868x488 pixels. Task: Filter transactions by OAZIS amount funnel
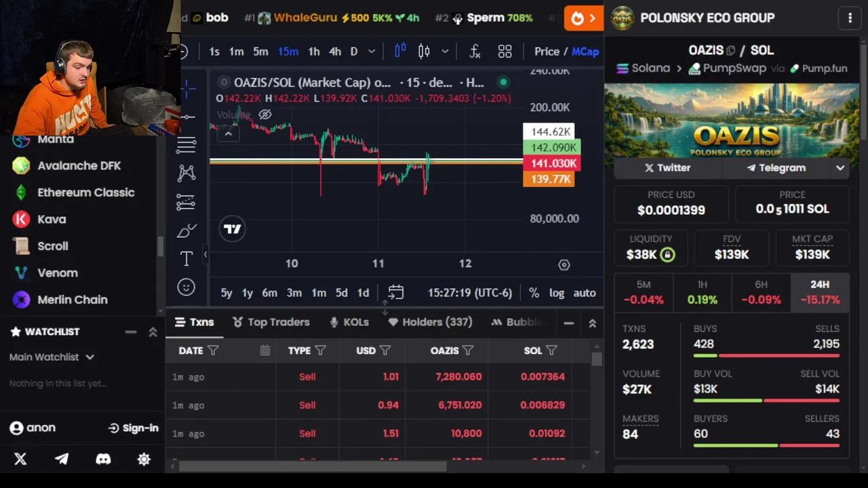(468, 350)
